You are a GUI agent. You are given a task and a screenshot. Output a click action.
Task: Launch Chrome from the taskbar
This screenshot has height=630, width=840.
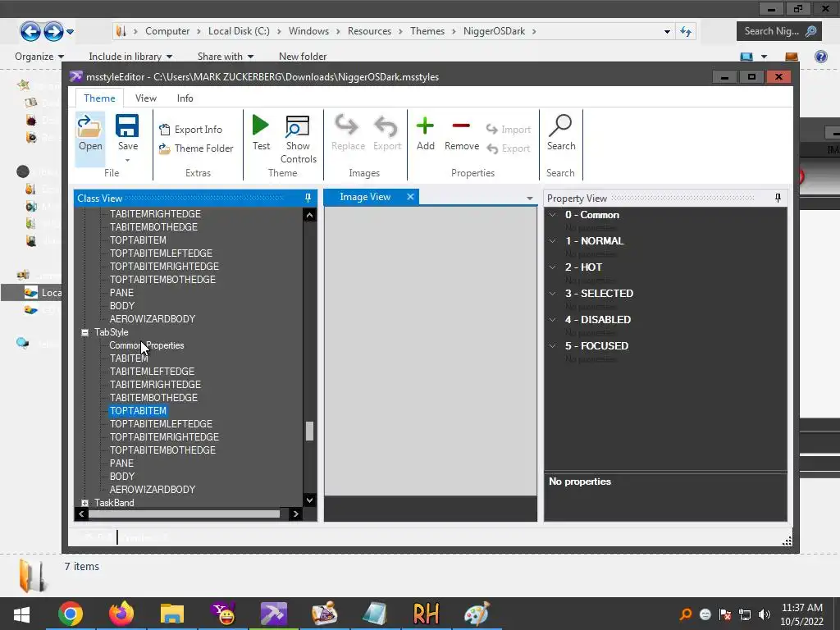tap(71, 614)
